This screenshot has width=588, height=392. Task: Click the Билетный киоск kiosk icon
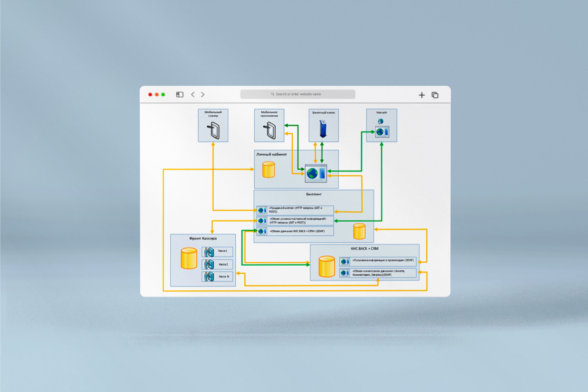point(323,129)
